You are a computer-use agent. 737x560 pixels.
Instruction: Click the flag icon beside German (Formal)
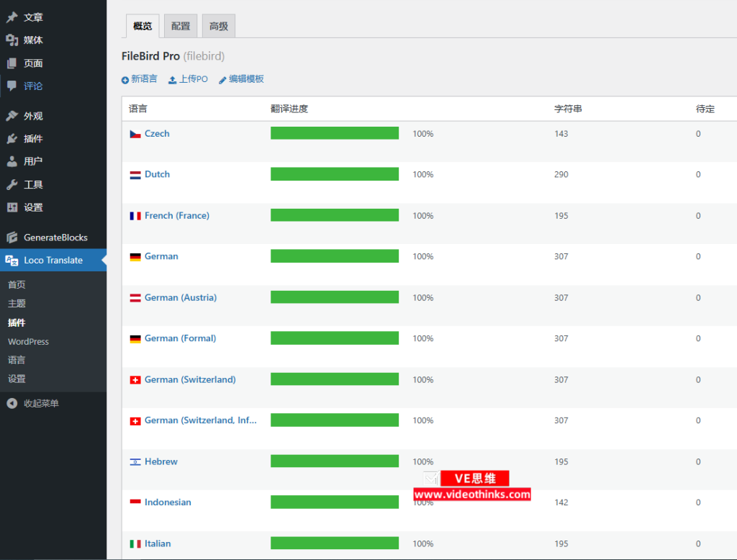[x=135, y=338]
